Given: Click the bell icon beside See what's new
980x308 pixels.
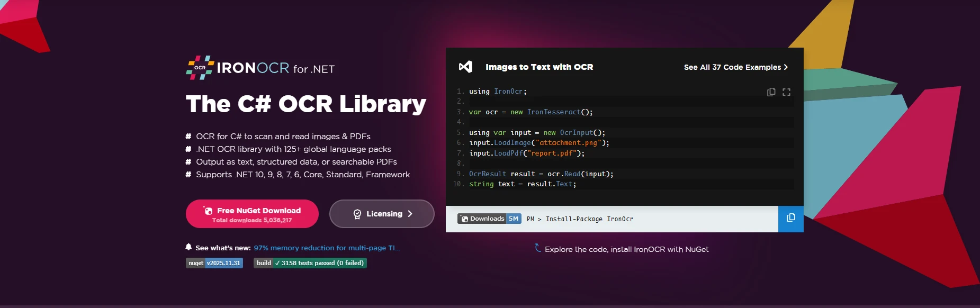Looking at the screenshot, I should [188, 247].
